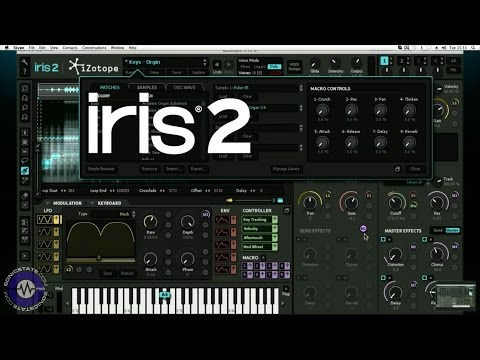Click the 1- Crunch macro knob

322,110
